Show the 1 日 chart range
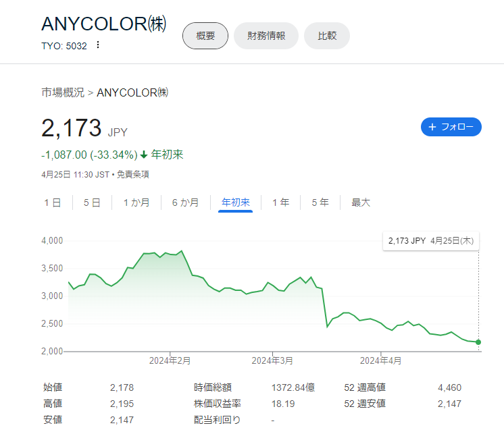This screenshot has width=504, height=434. click(53, 202)
